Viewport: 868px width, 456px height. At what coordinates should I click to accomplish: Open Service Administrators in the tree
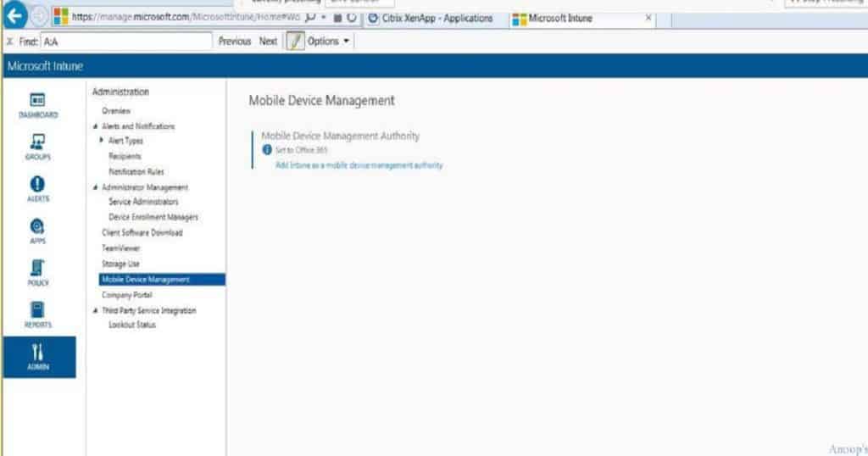tap(143, 202)
